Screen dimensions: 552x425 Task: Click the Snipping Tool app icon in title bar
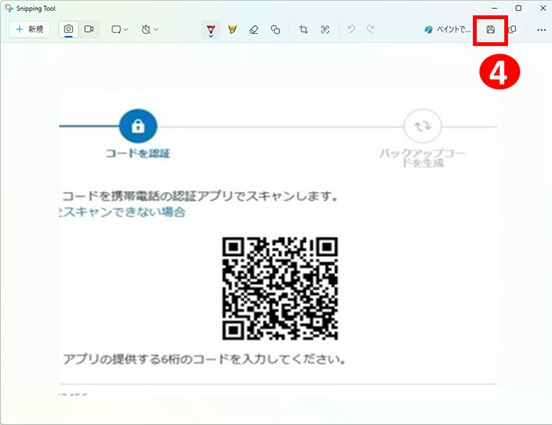[9, 8]
